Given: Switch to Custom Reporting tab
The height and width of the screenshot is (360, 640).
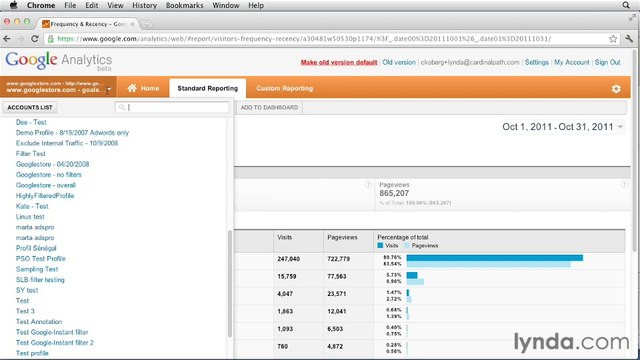Looking at the screenshot, I should (x=284, y=88).
